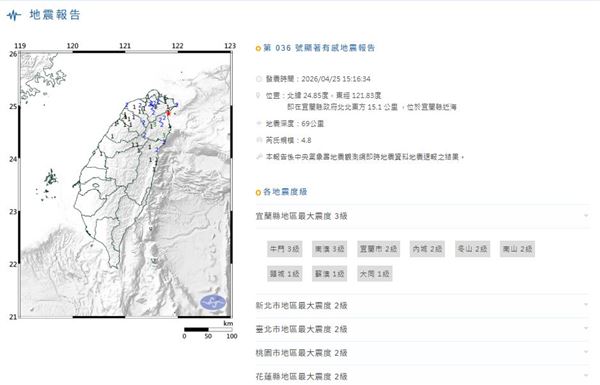Select the 牛鬥 3級 station tag
600x385 pixels.
(x=285, y=249)
